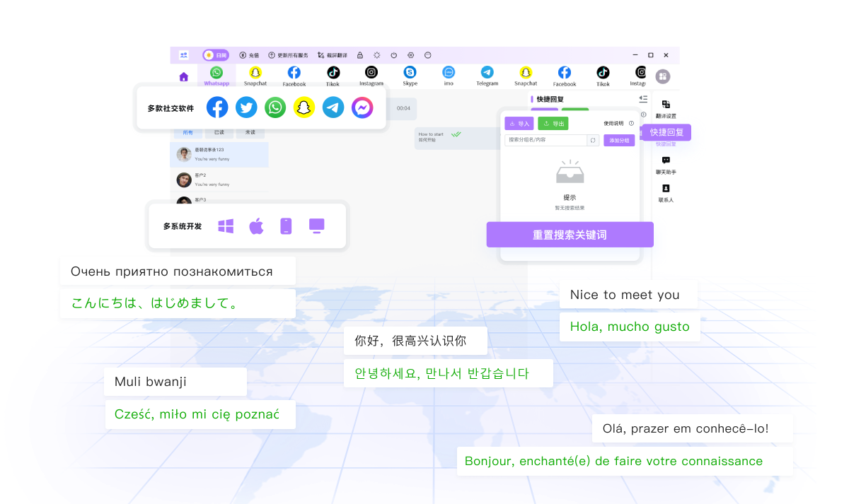Toggle the 日间 day mode switch
This screenshot has height=504, width=849.
216,54
